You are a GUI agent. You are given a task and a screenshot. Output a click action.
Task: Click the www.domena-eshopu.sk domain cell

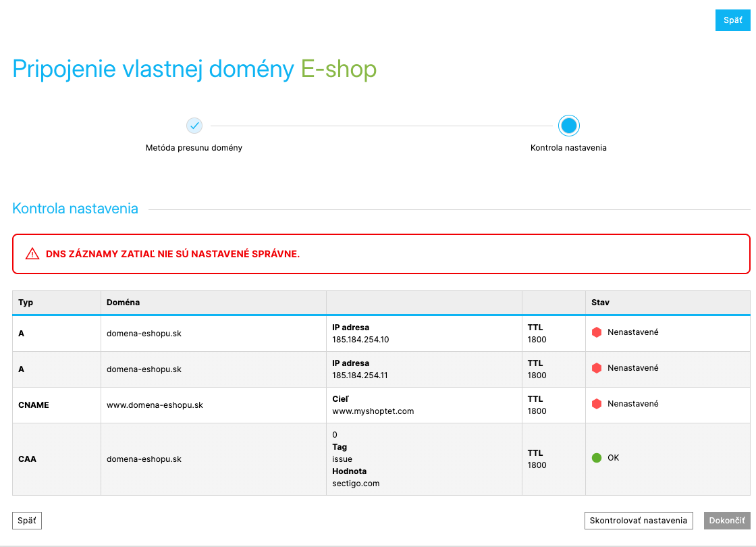click(x=155, y=405)
